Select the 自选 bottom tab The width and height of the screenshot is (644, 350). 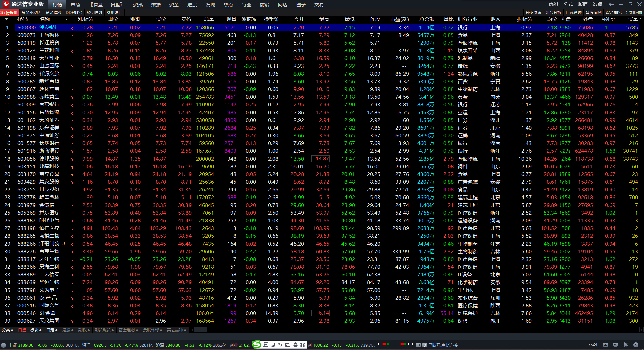point(22,330)
